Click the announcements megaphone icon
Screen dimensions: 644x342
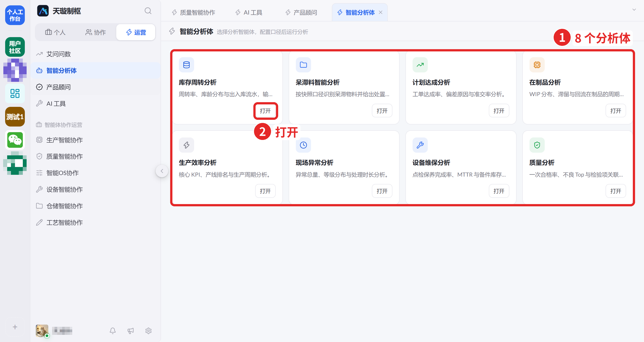[131, 331]
